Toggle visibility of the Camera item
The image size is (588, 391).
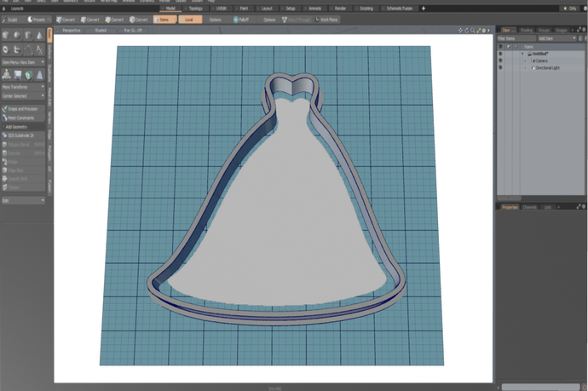click(500, 60)
